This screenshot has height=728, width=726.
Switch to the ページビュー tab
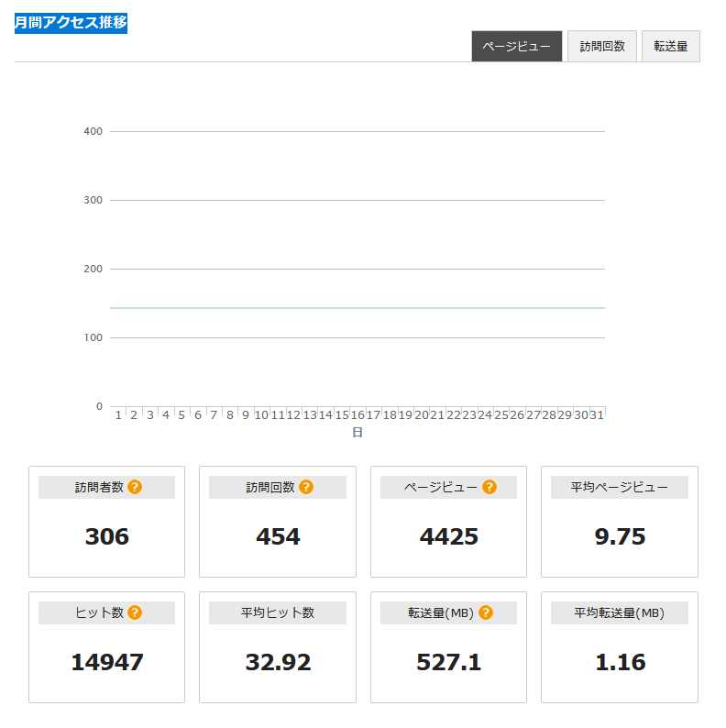[x=516, y=47]
